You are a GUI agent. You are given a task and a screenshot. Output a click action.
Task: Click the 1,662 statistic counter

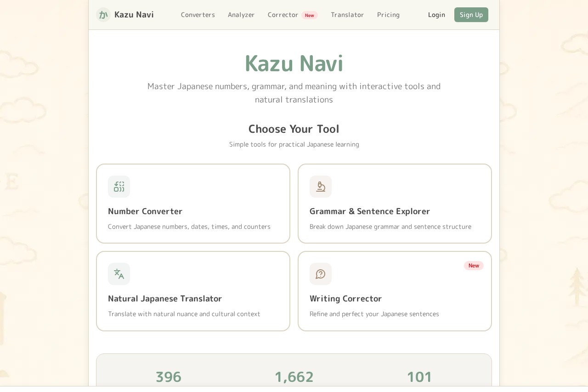(294, 376)
